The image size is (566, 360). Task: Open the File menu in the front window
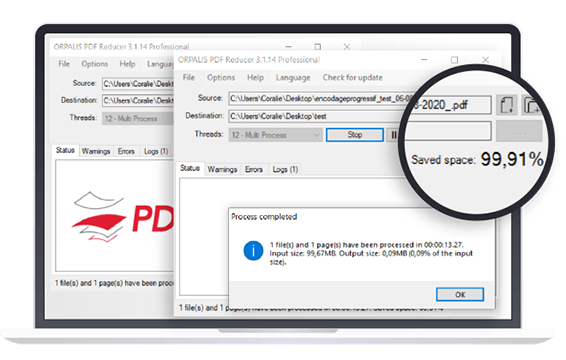pyautogui.click(x=188, y=78)
